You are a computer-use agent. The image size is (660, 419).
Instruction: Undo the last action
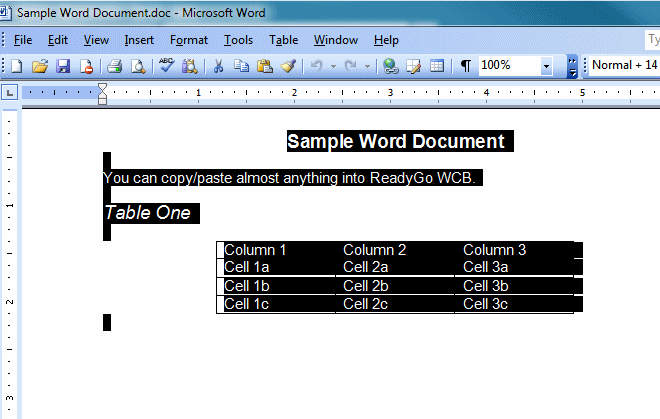pos(317,66)
